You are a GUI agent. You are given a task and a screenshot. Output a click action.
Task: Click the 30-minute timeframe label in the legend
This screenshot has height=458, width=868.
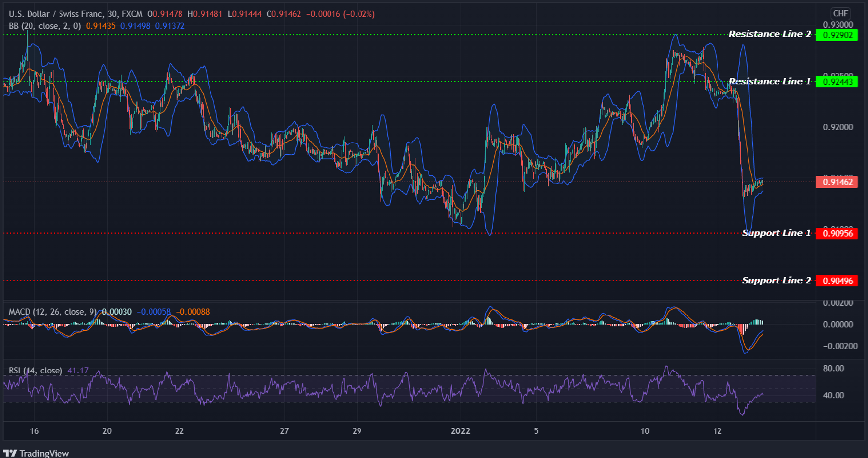[x=111, y=14]
